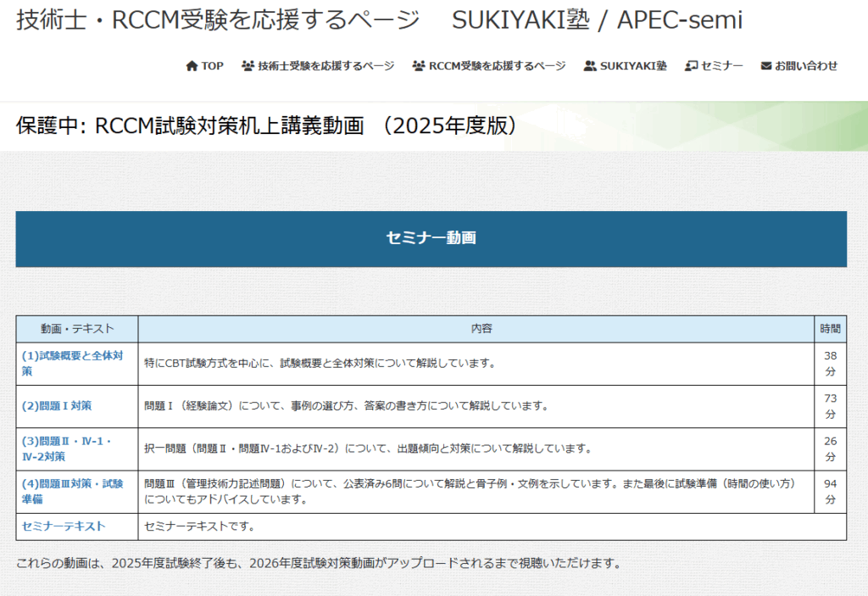Click description 択一問題（問題Ⅱ・問題Ⅳ-1およびⅣ-2）

(x=370, y=448)
